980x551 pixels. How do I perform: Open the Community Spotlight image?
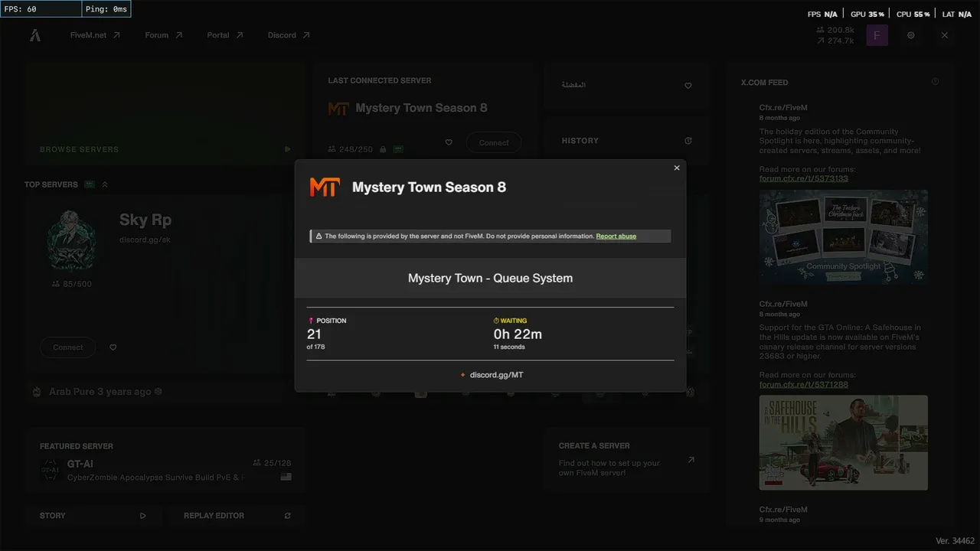click(x=844, y=237)
